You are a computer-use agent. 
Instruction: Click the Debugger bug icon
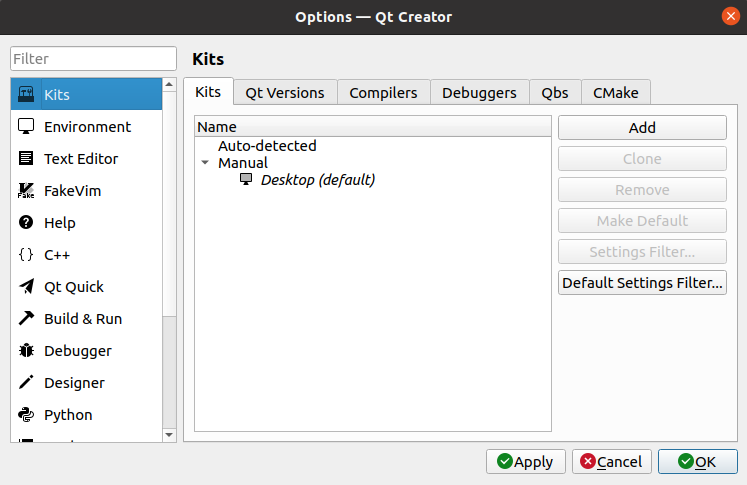(x=26, y=350)
